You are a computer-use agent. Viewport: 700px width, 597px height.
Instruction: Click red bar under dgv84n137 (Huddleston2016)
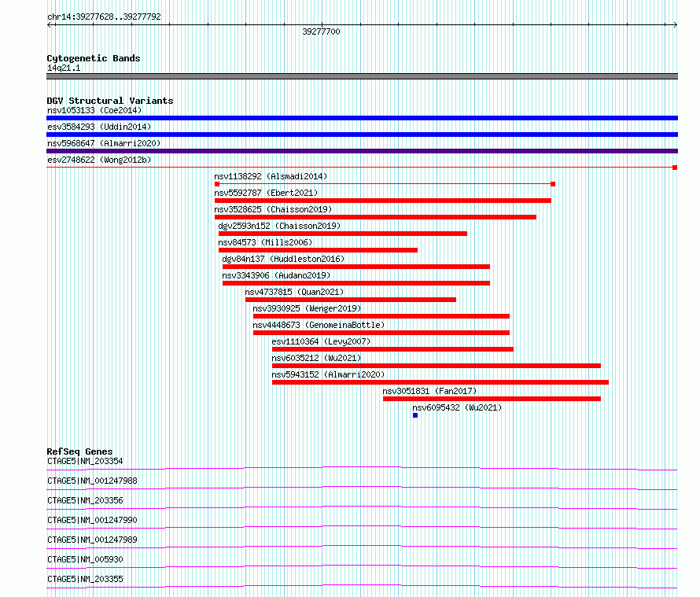(356, 267)
